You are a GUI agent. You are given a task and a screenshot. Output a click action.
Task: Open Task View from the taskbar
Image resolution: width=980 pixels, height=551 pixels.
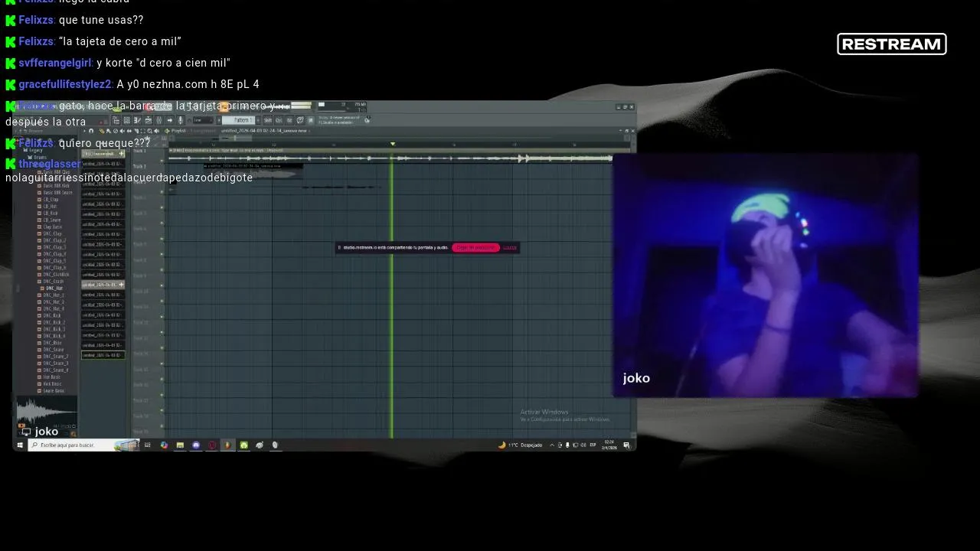point(147,445)
